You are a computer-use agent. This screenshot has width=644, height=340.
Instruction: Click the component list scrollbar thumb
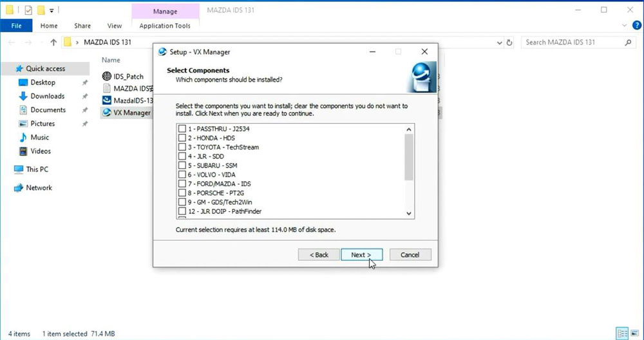point(409,157)
